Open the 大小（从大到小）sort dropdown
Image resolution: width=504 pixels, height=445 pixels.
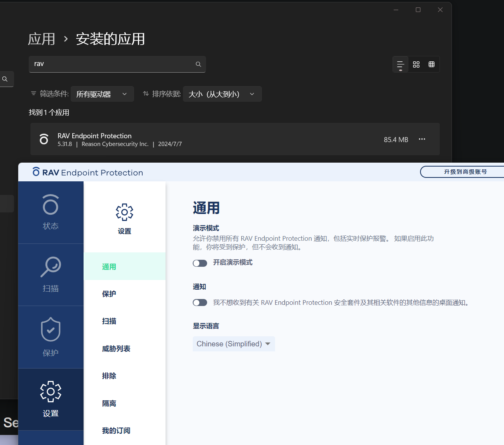(222, 94)
